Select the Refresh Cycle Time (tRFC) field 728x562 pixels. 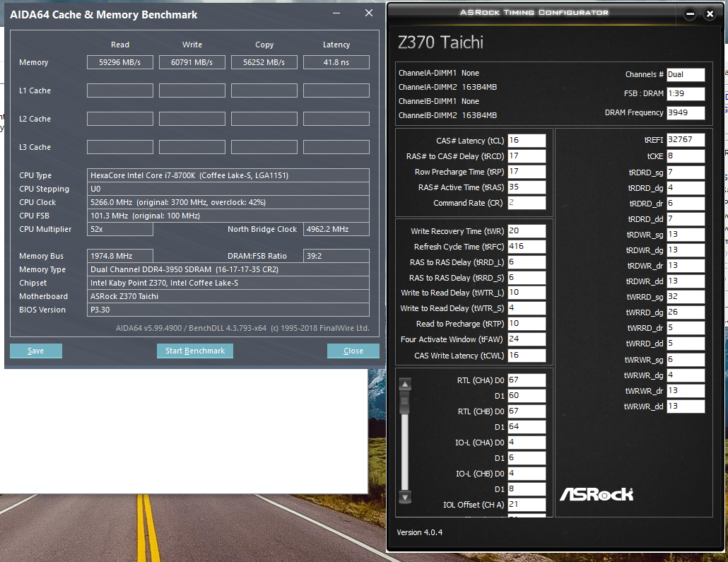527,247
